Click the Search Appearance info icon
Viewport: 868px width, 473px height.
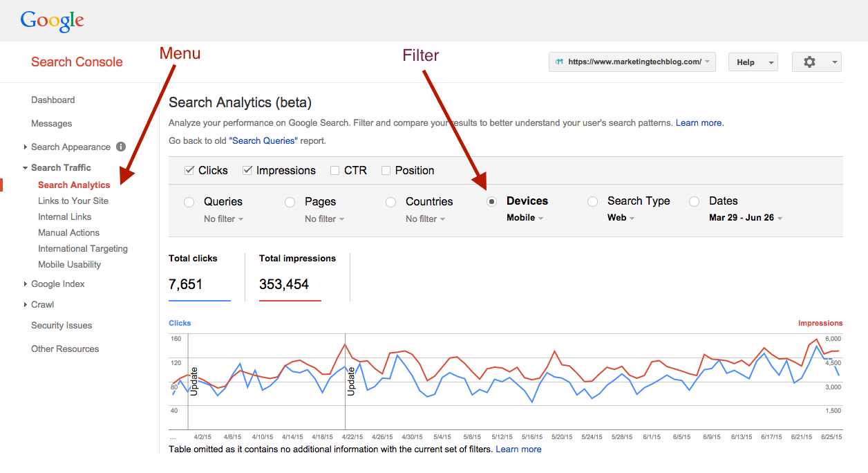click(121, 147)
